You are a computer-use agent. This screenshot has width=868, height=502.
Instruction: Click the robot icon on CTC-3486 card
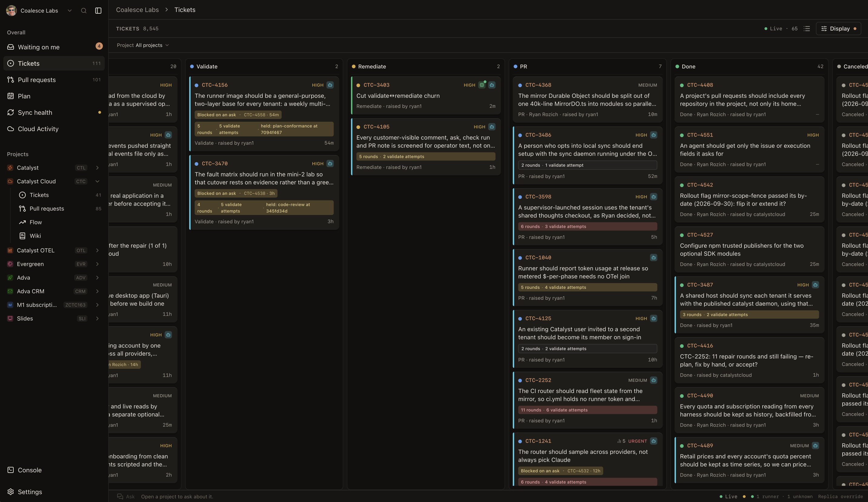coord(653,135)
